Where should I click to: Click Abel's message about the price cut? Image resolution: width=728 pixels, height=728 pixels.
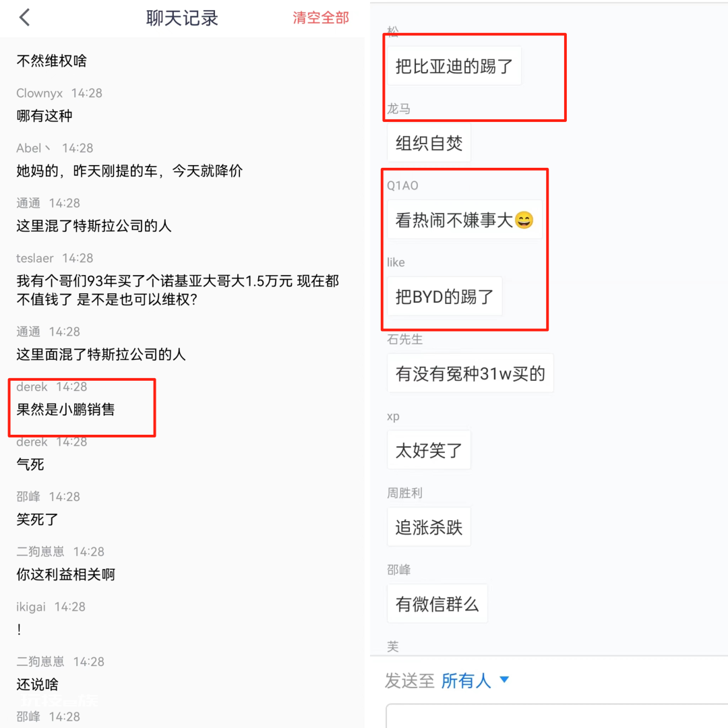129,171
